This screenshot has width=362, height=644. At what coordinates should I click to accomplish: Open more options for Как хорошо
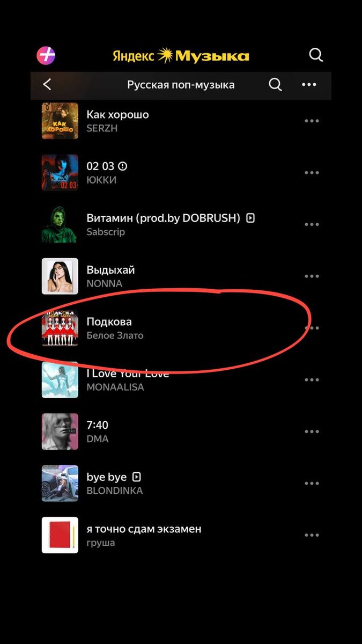tap(312, 121)
